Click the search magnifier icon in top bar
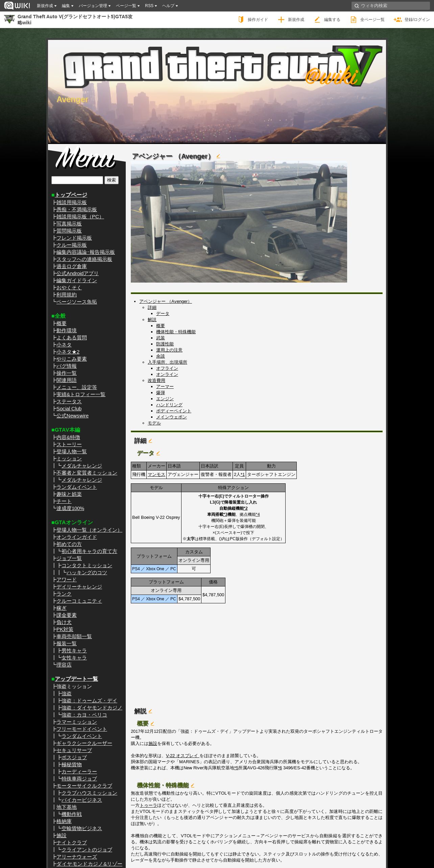434x868 pixels. pyautogui.click(x=356, y=6)
